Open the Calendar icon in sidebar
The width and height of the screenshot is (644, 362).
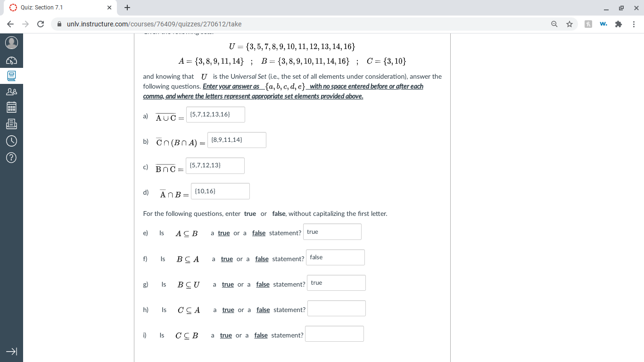pos(11,108)
